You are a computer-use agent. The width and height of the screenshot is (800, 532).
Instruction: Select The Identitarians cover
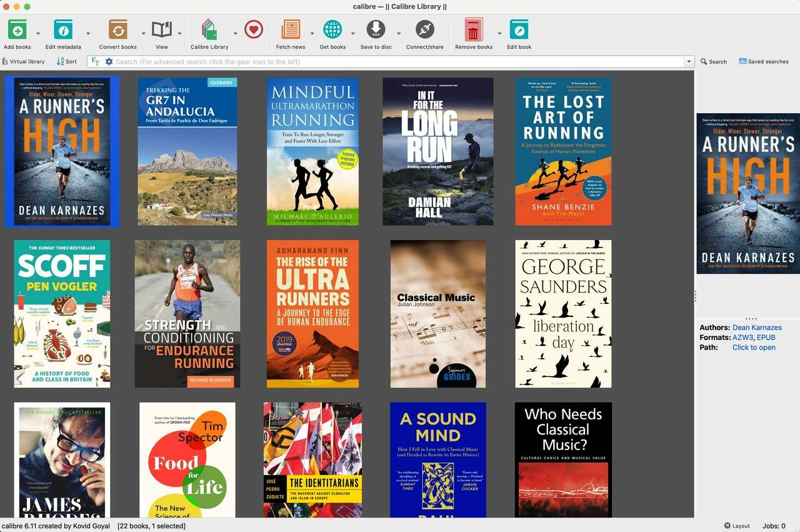(312, 460)
